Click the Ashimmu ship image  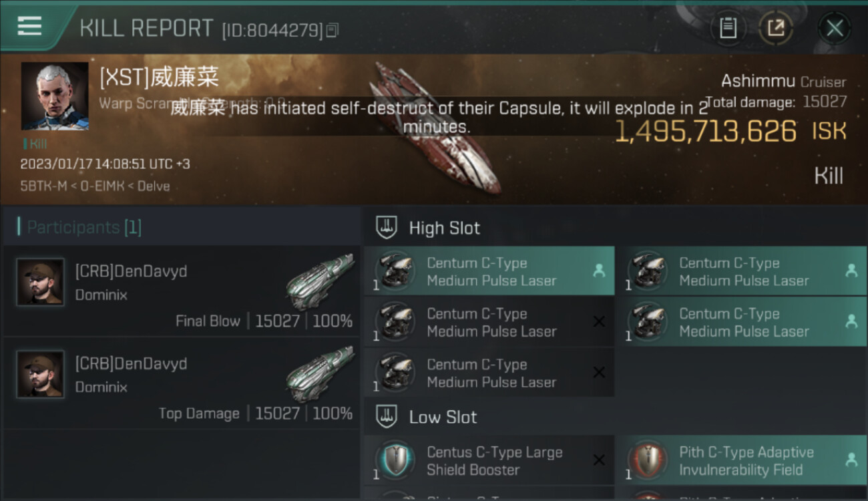click(x=437, y=127)
